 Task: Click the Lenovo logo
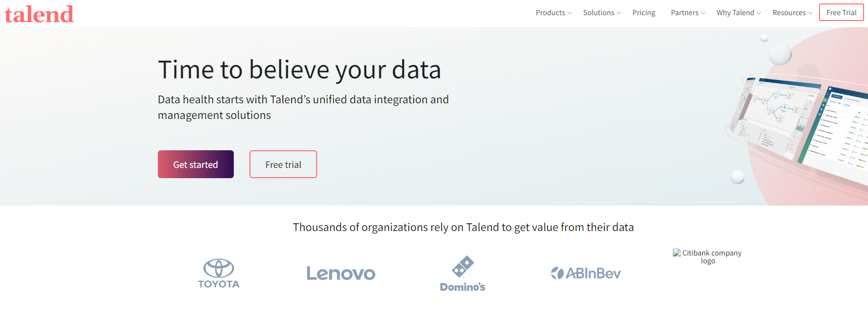click(x=341, y=273)
